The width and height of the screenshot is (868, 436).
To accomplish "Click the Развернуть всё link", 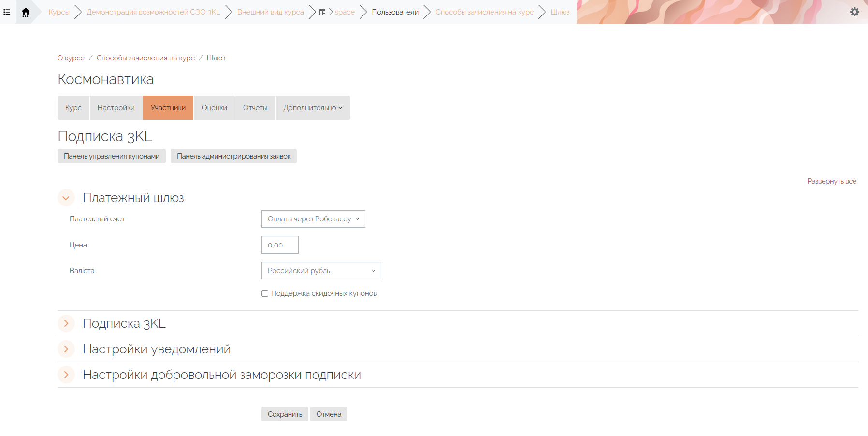I will point(831,181).
